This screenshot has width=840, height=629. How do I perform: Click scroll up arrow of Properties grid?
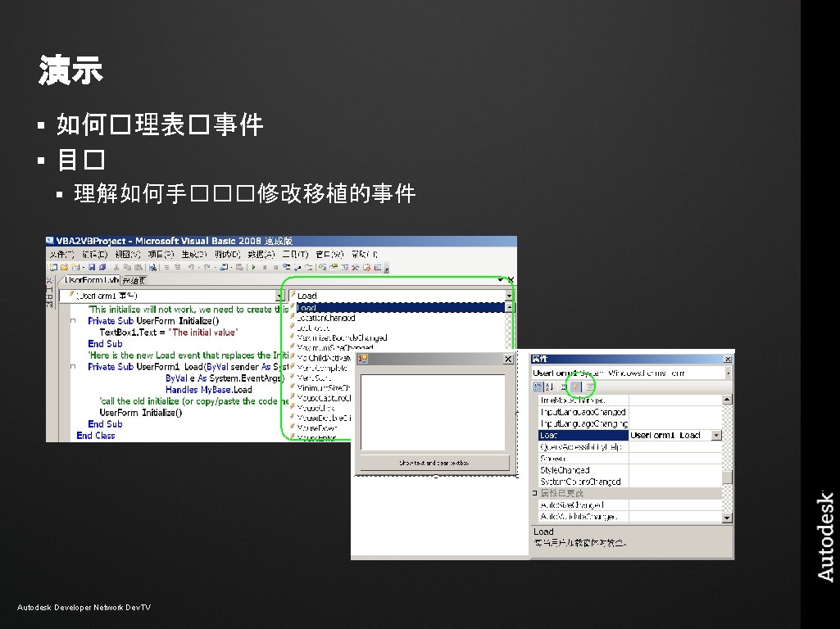coord(727,400)
